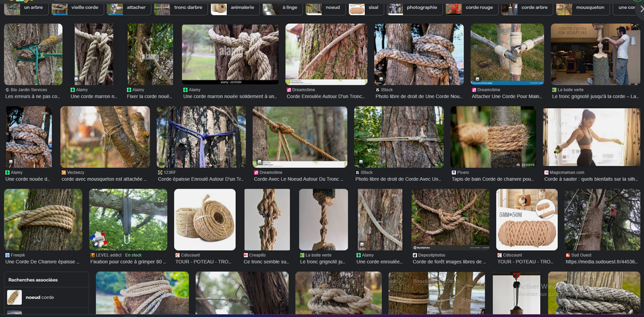644x317 pixels.
Task: Open the blue strap around tree image
Action: (x=200, y=136)
